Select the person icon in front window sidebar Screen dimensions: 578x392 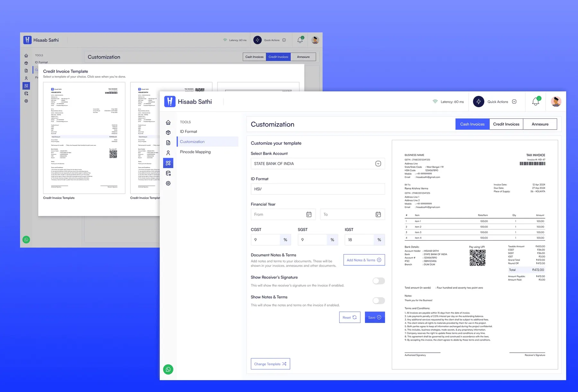(168, 153)
